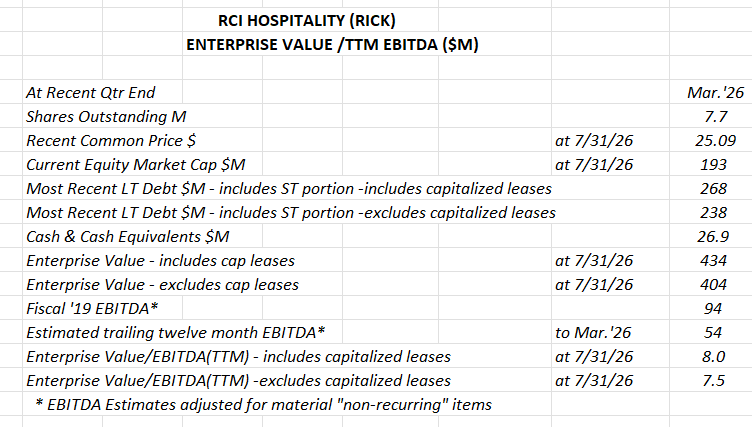Viewport: 752px width, 427px height.
Task: Click the Current Equity Market Cap label
Action: (136, 165)
